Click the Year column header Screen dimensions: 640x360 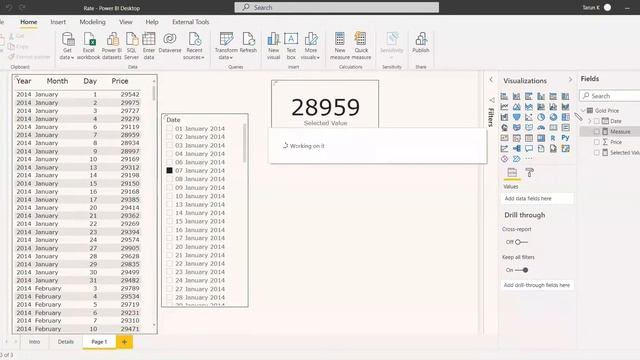[x=24, y=81]
